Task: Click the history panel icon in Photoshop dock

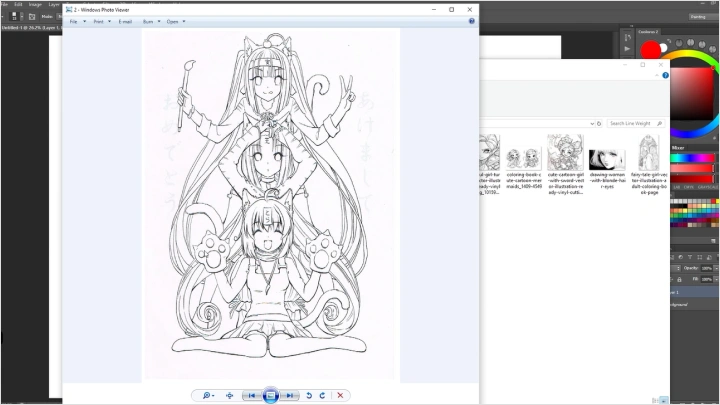Action: click(628, 38)
